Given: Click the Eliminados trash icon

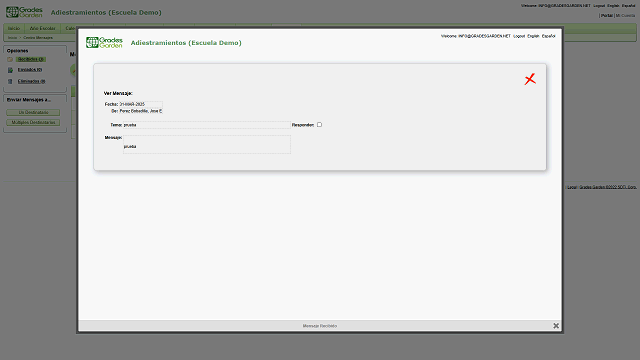Looking at the screenshot, I should (x=10, y=81).
